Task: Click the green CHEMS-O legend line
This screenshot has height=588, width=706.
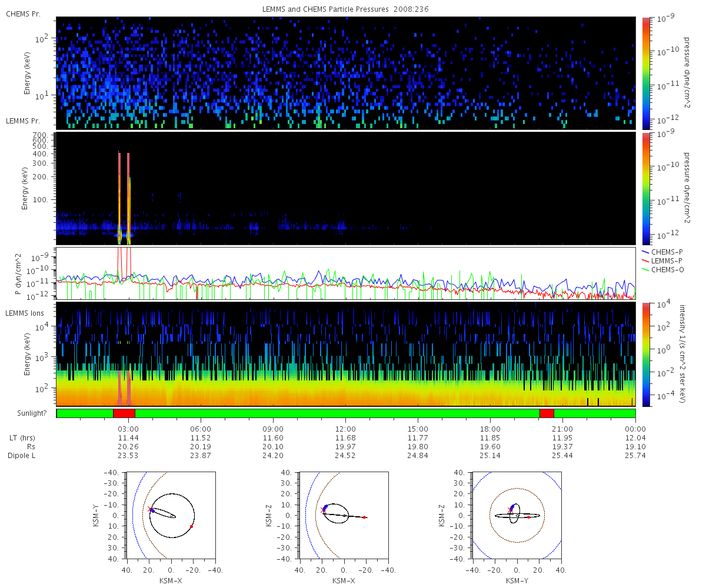Action: (x=645, y=269)
